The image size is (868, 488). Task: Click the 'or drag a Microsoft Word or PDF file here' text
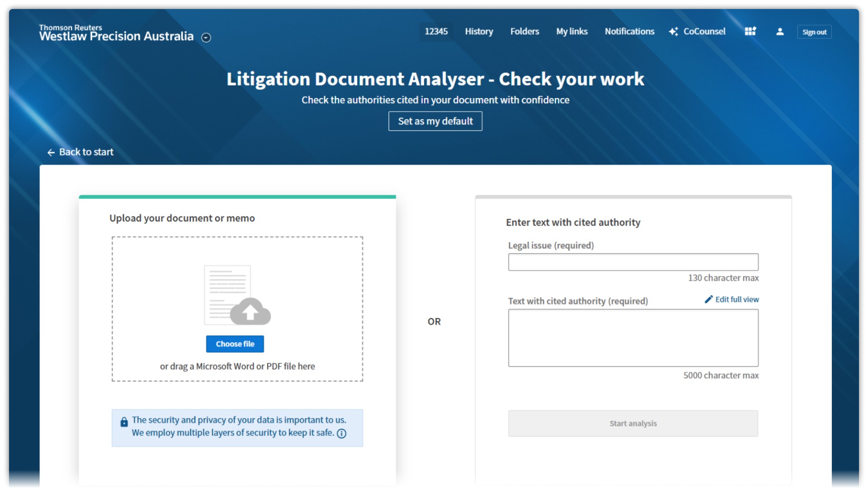[237, 366]
